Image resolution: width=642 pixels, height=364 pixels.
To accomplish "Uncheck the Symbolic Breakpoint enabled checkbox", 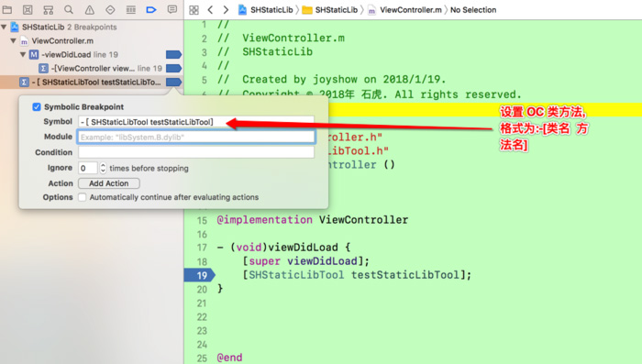I will click(37, 107).
